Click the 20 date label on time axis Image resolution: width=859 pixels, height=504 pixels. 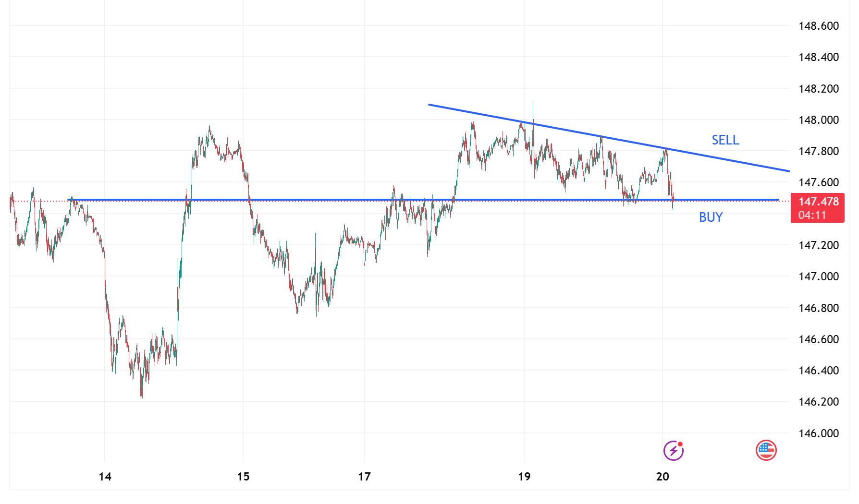(662, 477)
